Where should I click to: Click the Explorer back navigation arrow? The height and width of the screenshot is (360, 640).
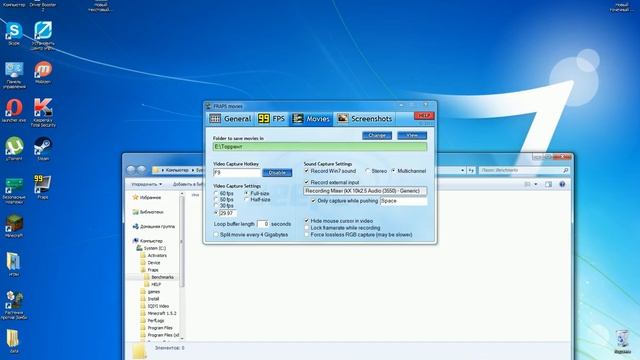131,170
